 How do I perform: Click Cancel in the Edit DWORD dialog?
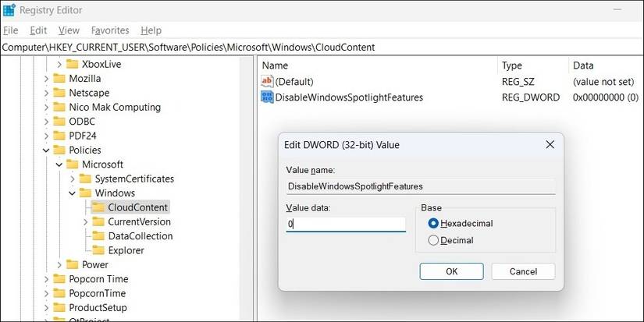523,271
